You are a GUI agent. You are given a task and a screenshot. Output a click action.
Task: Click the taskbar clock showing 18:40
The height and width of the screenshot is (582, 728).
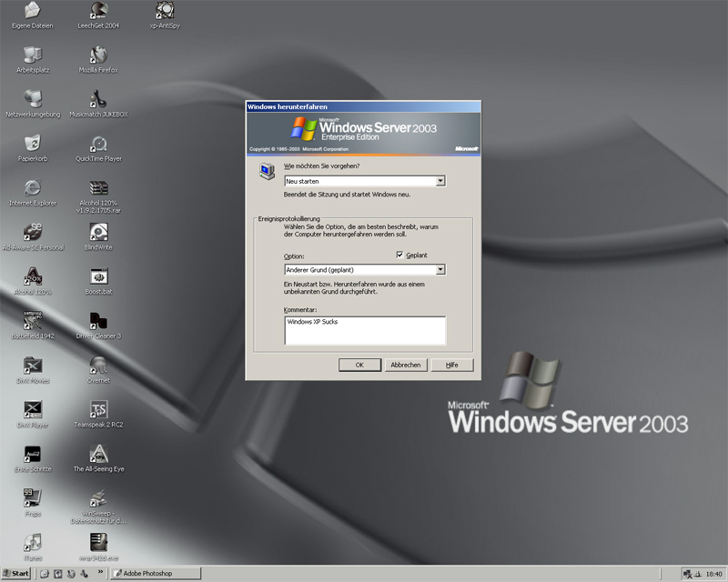(x=713, y=574)
